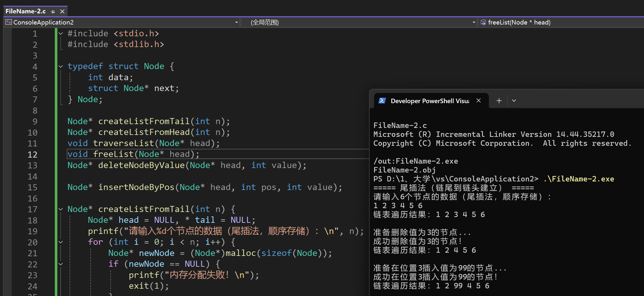Open the ConsoleApplication2 project dropdown
The width and height of the screenshot is (644, 296).
pos(236,22)
